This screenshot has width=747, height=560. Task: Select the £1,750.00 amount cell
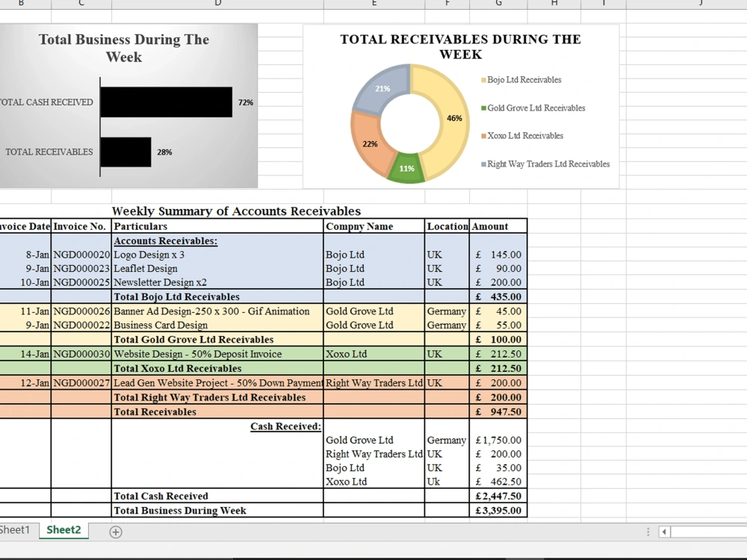[x=498, y=441]
